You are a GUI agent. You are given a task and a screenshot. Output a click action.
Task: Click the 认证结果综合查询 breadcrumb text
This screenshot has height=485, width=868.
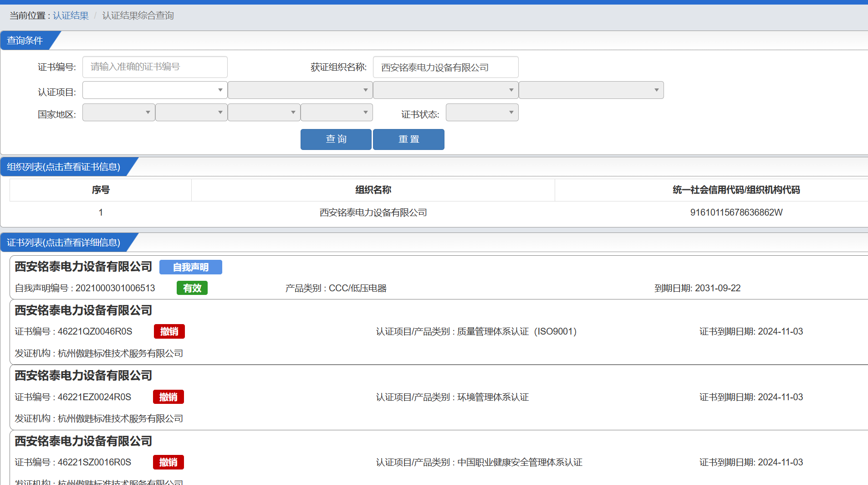[138, 15]
